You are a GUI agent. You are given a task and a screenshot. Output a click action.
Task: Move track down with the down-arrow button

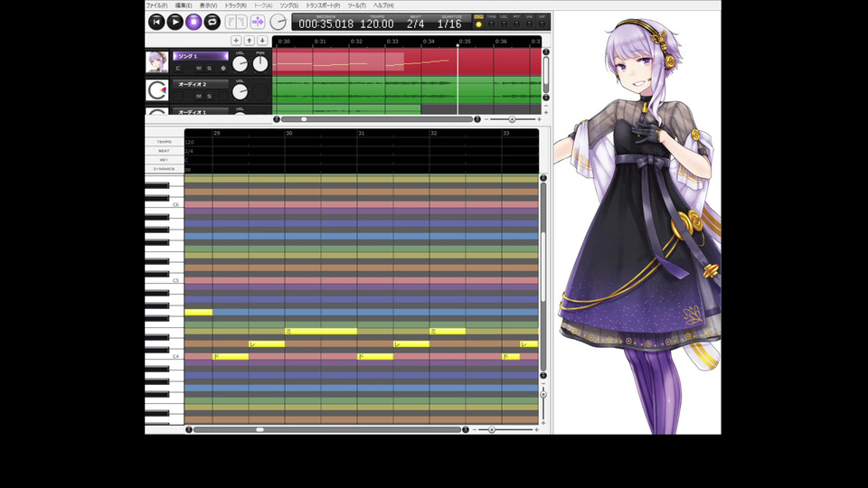click(262, 41)
